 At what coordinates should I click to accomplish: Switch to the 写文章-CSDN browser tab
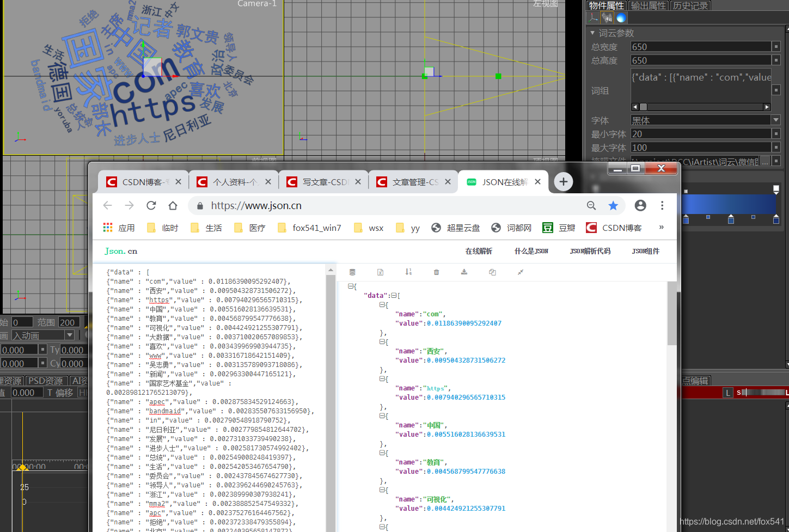[x=323, y=182]
